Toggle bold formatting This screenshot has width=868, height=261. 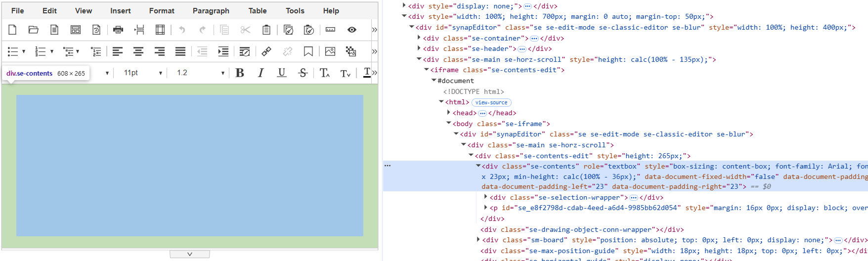pos(240,73)
